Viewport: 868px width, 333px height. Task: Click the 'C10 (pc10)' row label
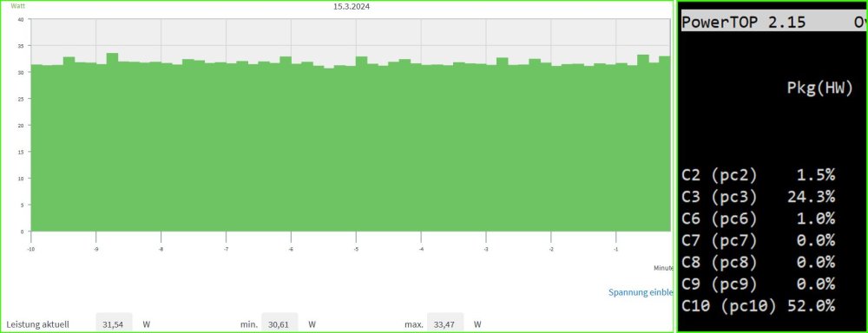(729, 305)
